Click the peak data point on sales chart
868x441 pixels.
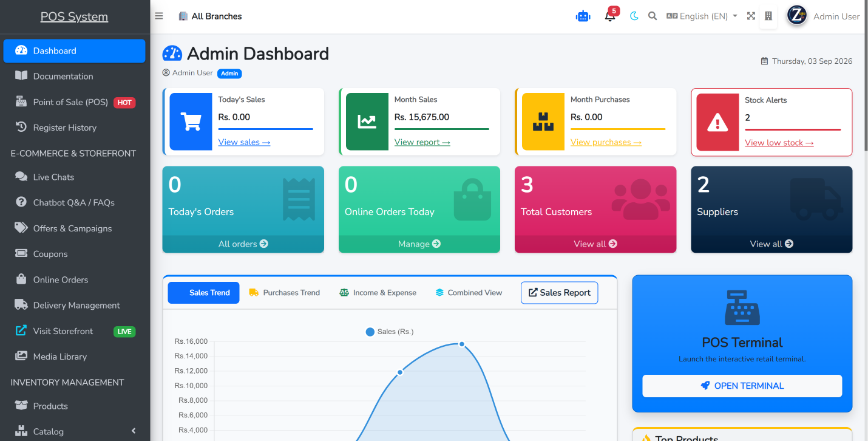click(462, 344)
